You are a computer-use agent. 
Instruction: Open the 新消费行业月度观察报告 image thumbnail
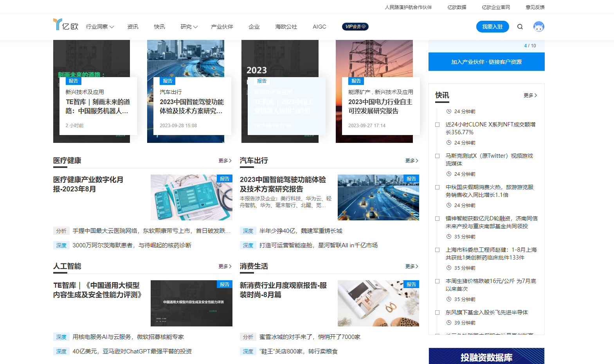378,303
